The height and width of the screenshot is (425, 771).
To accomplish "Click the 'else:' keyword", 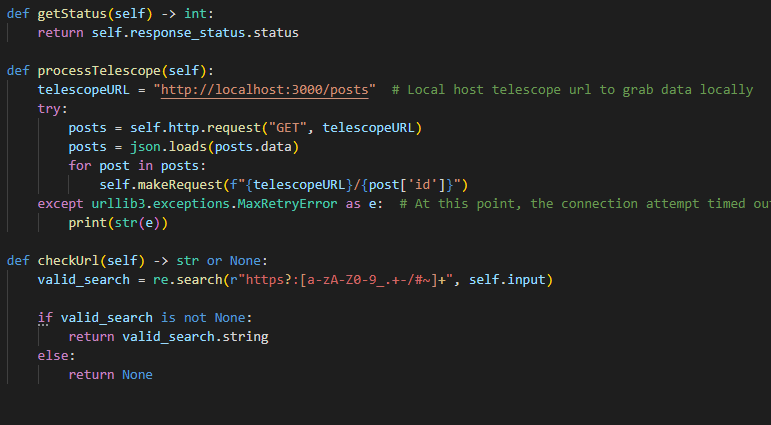I will click(57, 356).
